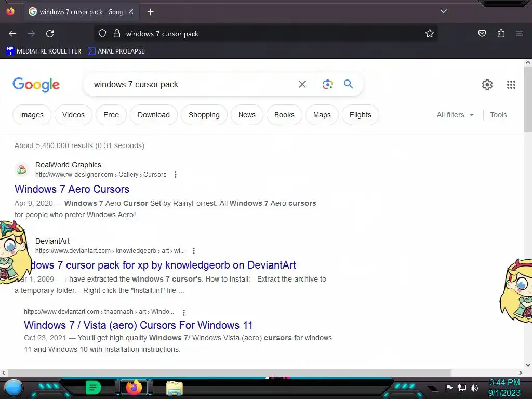Open the Tools search options
532x399 pixels.
[498, 115]
